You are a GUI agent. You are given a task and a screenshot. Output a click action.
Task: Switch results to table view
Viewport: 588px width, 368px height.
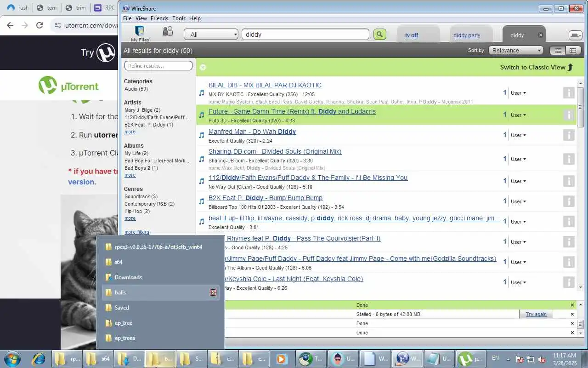(x=572, y=51)
